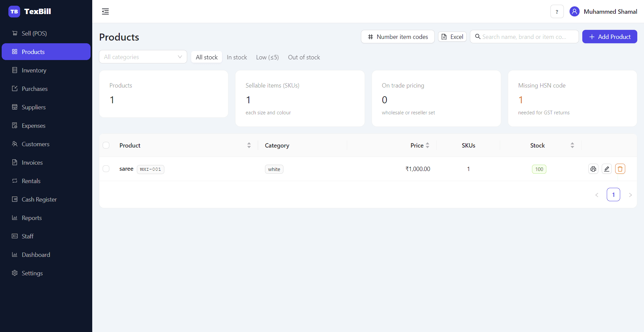Click the Purchases sidebar icon
Viewport: 644px width, 332px height.
[15, 89]
